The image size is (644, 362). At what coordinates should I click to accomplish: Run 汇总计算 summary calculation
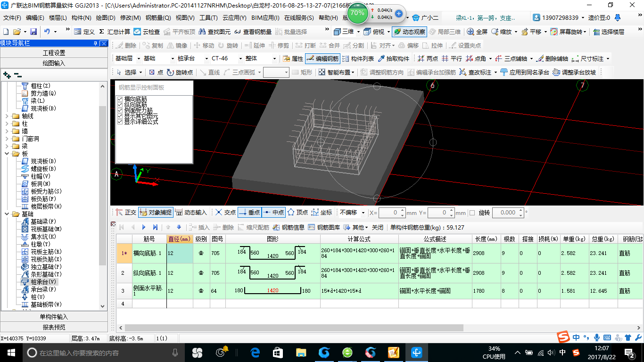tap(115, 32)
